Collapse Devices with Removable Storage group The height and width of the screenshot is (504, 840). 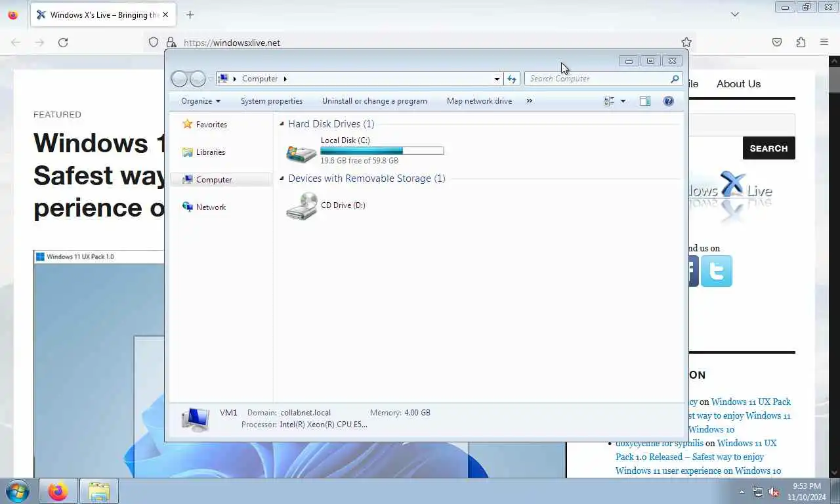pyautogui.click(x=282, y=178)
